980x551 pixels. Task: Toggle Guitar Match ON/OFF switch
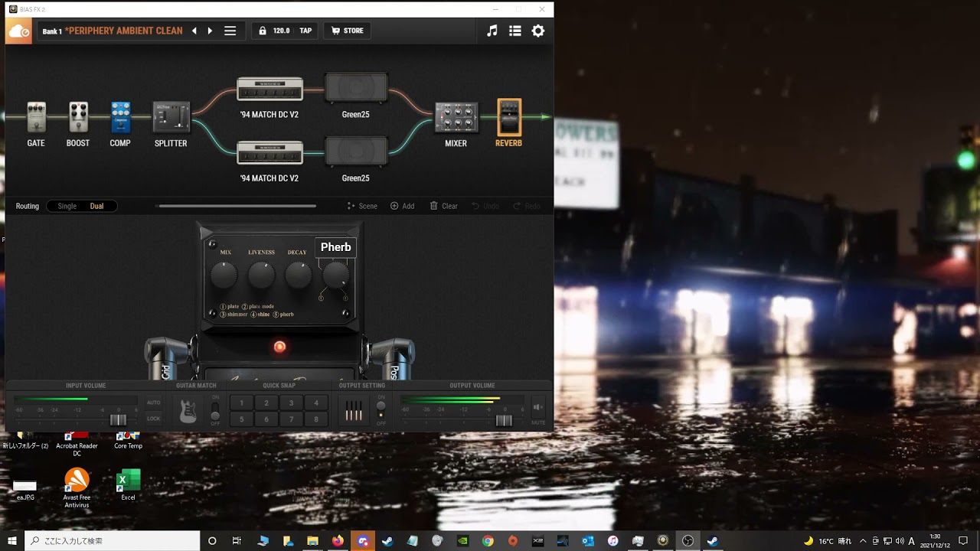(x=215, y=410)
